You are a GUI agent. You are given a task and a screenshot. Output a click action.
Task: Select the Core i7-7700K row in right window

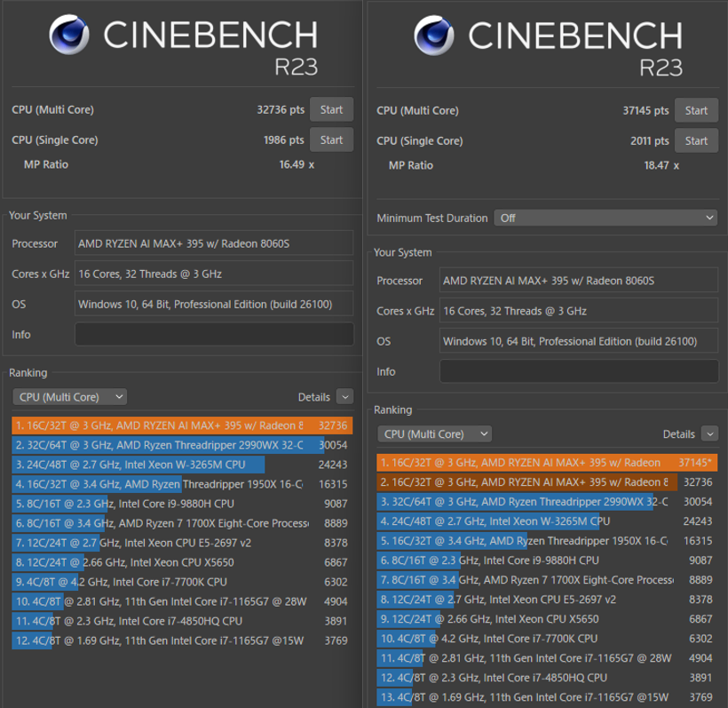547,639
